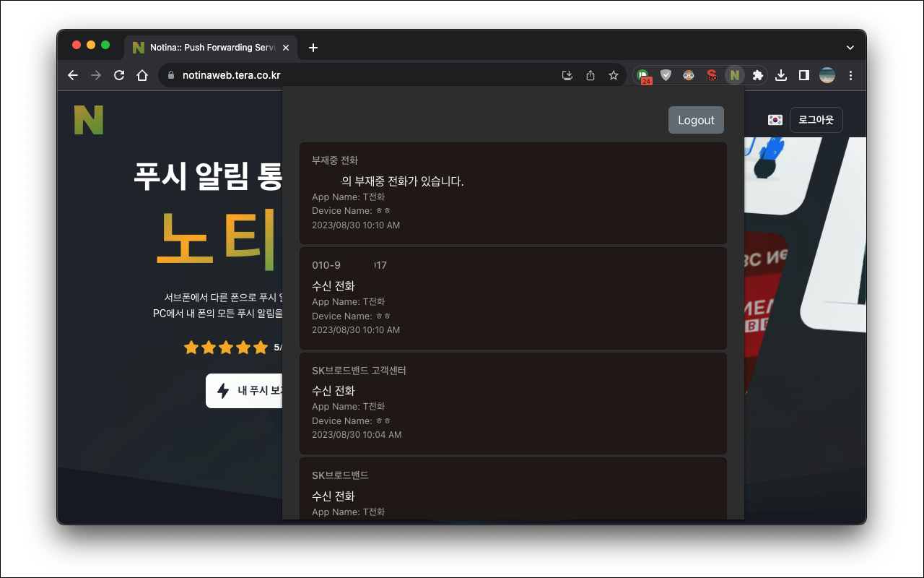Viewport: 924px width, 578px height.
Task: Show browser downloads
Action: tap(780, 75)
